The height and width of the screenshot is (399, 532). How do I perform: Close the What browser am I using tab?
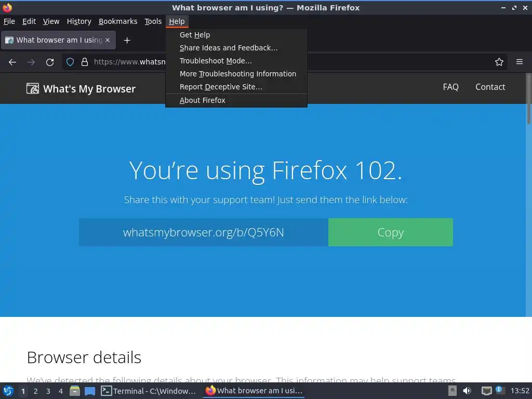click(x=108, y=40)
